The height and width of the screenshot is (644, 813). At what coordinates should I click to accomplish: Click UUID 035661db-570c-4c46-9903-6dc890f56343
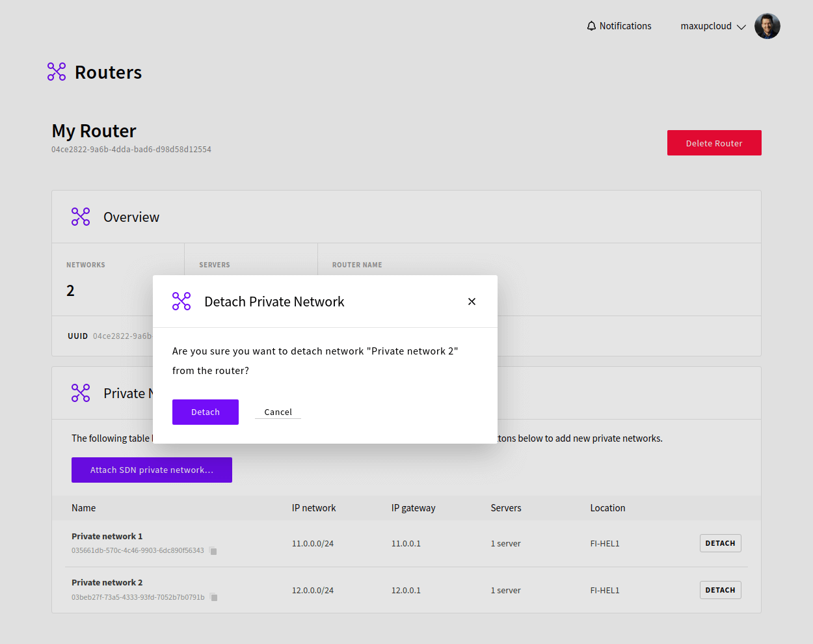point(138,550)
